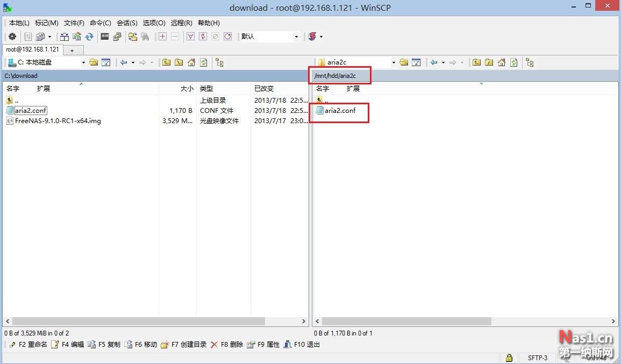
Task: Expand local panel back history arrow
Action: point(133,62)
